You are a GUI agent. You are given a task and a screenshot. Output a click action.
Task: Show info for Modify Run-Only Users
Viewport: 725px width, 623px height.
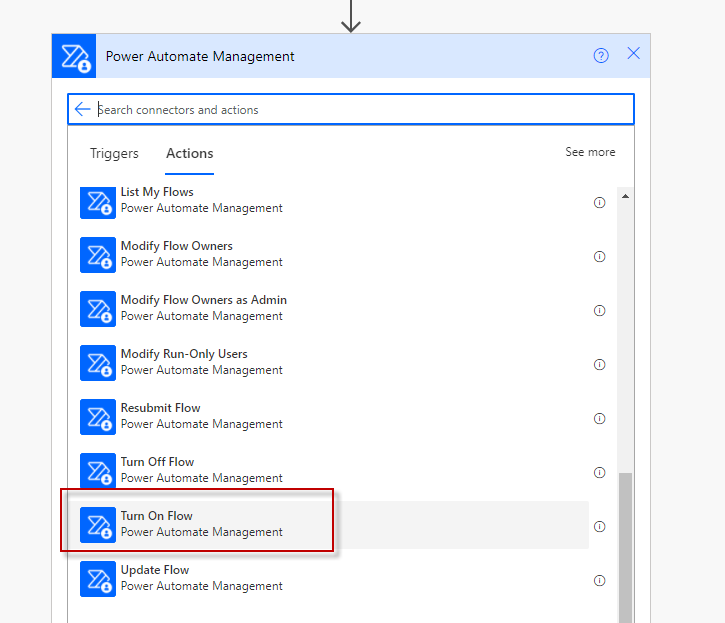(599, 364)
